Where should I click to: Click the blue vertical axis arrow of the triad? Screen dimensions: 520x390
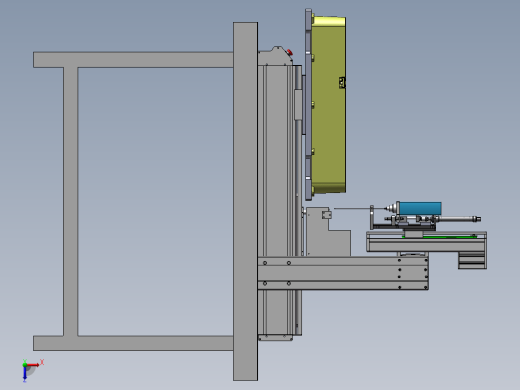25,374
